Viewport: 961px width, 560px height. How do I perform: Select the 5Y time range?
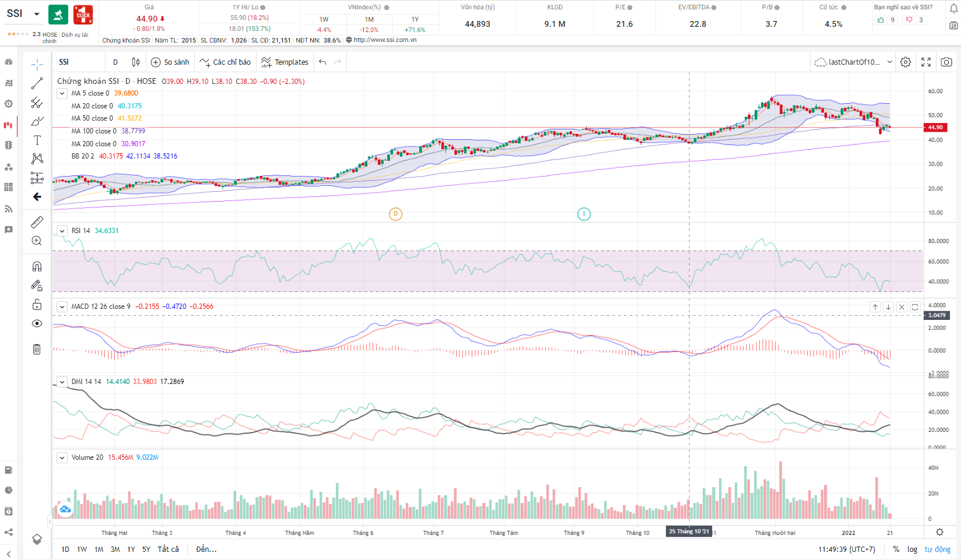coord(146,549)
